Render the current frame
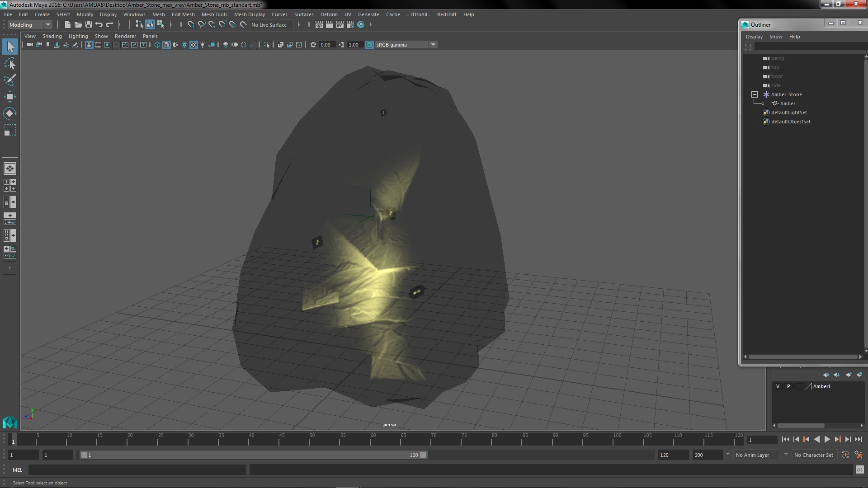868x488 pixels. pos(329,24)
